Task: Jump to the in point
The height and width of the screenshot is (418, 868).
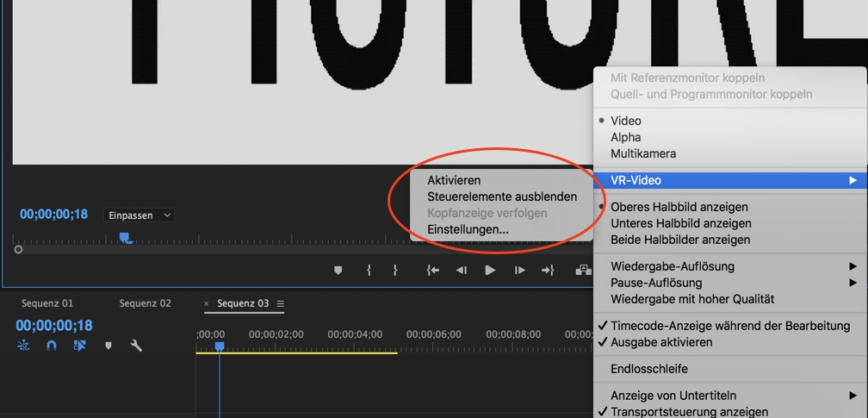Action: tap(433, 270)
